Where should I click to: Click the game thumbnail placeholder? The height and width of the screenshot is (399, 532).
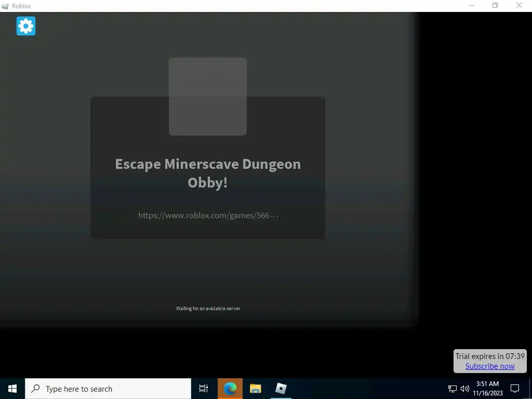(208, 96)
